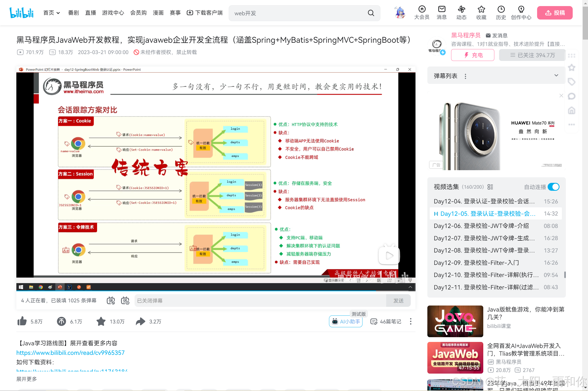Image resolution: width=588 pixels, height=391 pixels.
Task: Click the 投稿 upload button
Action: click(x=554, y=13)
